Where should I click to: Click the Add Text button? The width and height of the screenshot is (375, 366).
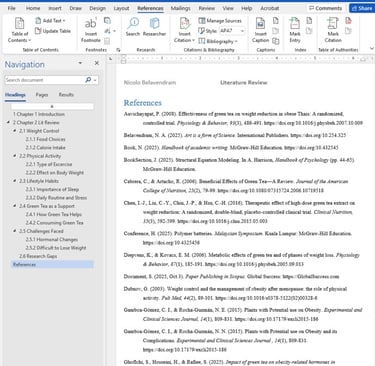pyautogui.click(x=50, y=21)
